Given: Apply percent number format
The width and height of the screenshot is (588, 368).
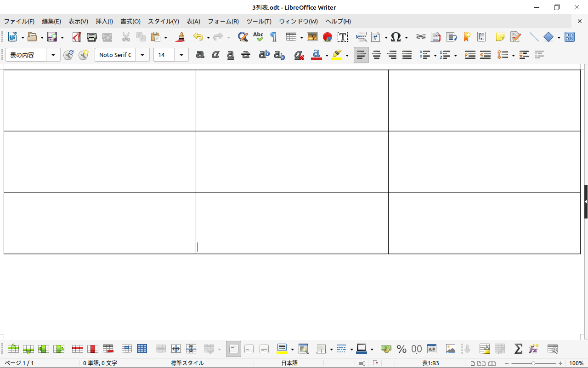Looking at the screenshot, I should [401, 349].
